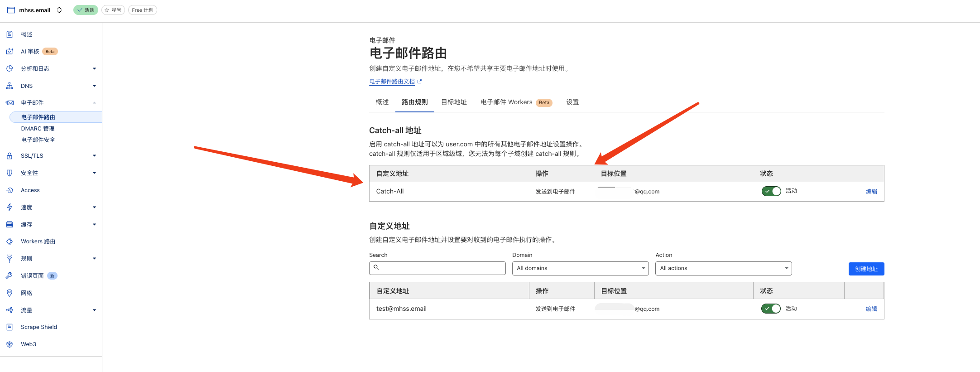Image resolution: width=980 pixels, height=372 pixels.
Task: Click the speed lightning bolt icon
Action: click(10, 207)
